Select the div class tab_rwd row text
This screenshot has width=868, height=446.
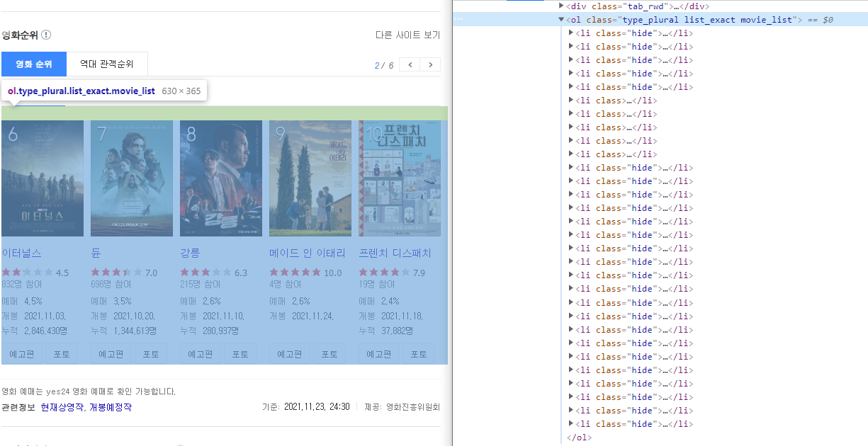638,6
